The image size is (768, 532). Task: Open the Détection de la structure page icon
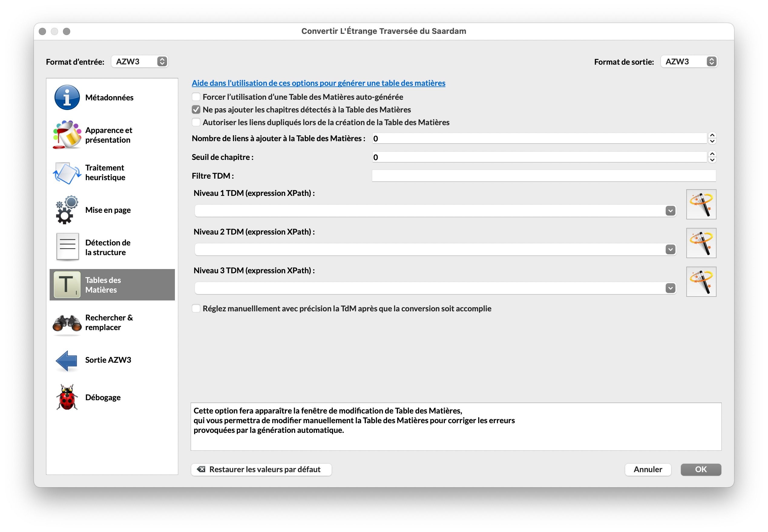click(67, 247)
